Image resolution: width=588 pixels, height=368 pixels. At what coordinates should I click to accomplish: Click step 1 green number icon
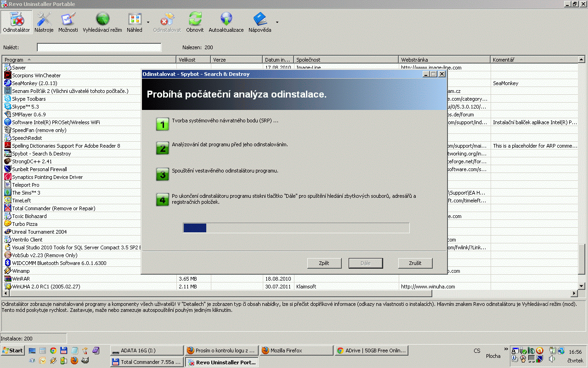tap(163, 124)
